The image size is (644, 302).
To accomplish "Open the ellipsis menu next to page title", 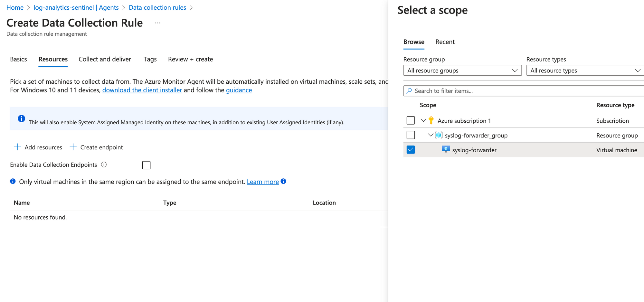I will tap(157, 23).
